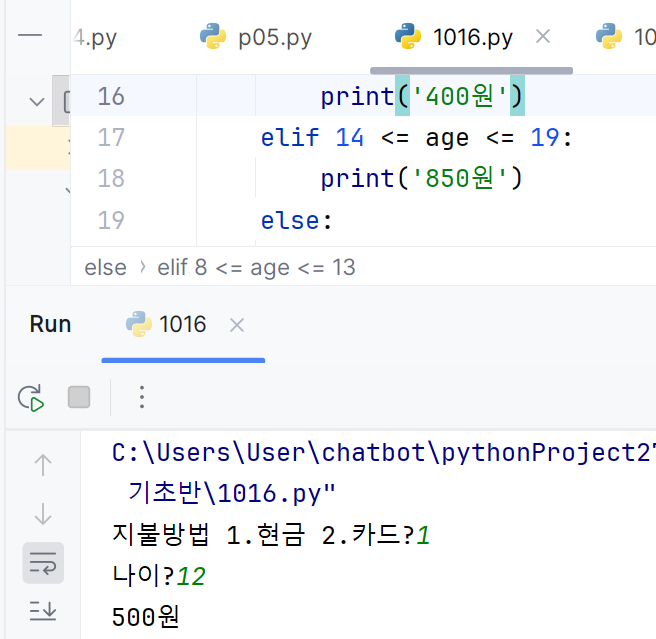Click the 'else:' code on line 19
Screen dimensions: 656x639
click(296, 220)
